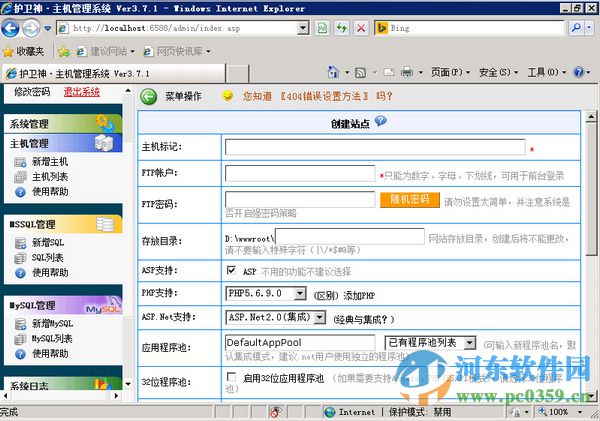Refresh the page with the green arrows icon
This screenshot has width=600, height=421.
coord(341,28)
